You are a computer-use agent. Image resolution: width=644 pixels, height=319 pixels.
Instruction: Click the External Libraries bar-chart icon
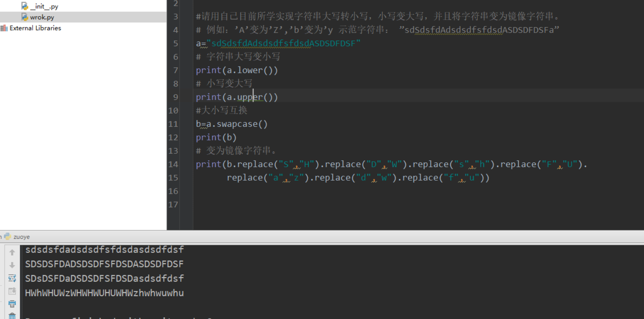tap(4, 28)
